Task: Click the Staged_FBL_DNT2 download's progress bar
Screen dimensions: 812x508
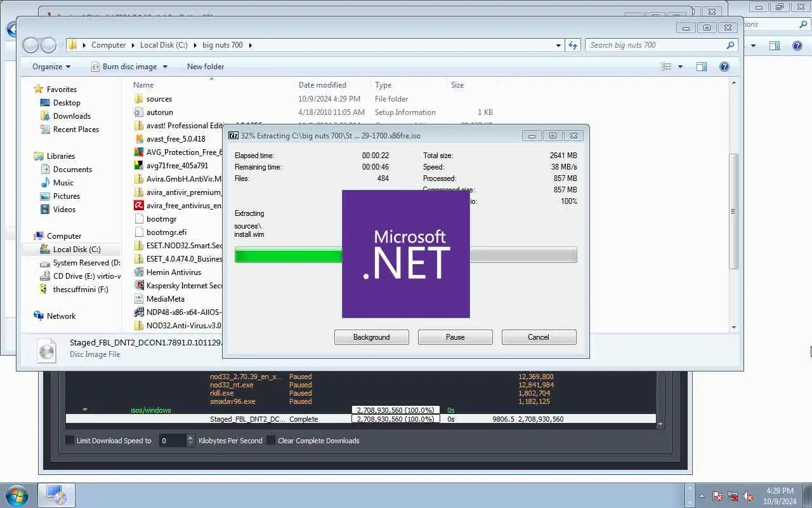Action: [396, 419]
